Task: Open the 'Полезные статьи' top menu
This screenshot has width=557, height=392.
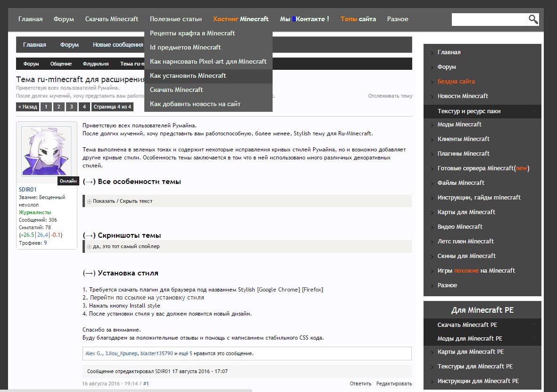Action: tap(176, 19)
